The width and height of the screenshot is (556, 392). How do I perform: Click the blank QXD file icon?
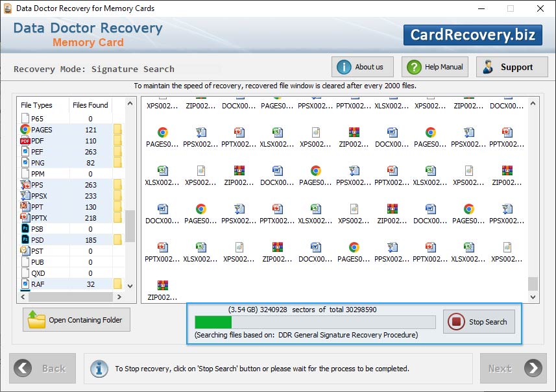click(x=25, y=273)
